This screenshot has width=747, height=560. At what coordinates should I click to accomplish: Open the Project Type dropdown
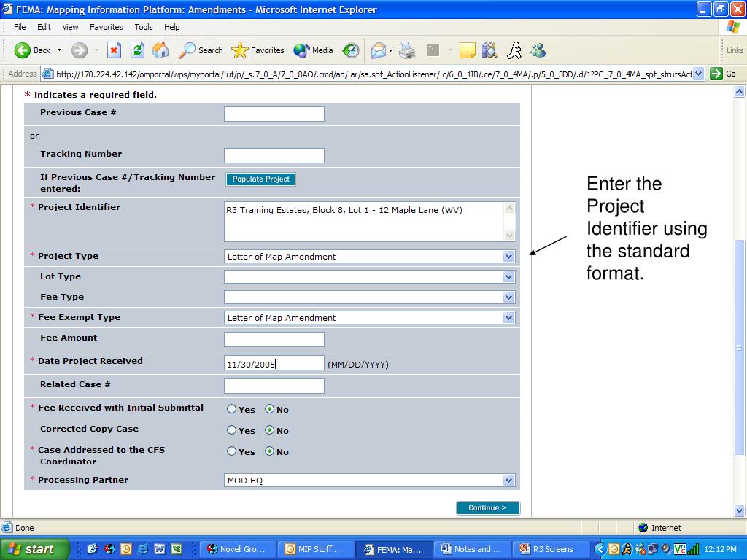pos(508,257)
